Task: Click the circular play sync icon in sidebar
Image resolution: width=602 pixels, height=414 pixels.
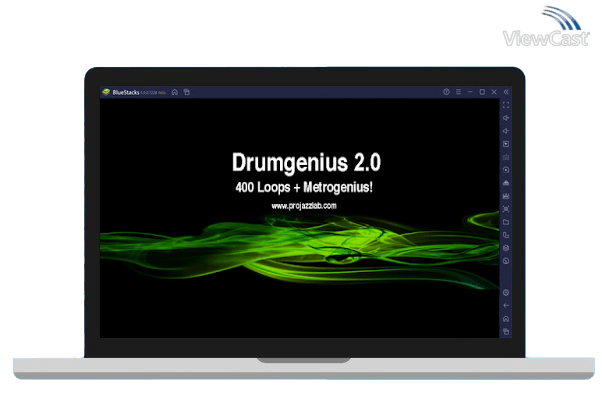Action: point(506,170)
